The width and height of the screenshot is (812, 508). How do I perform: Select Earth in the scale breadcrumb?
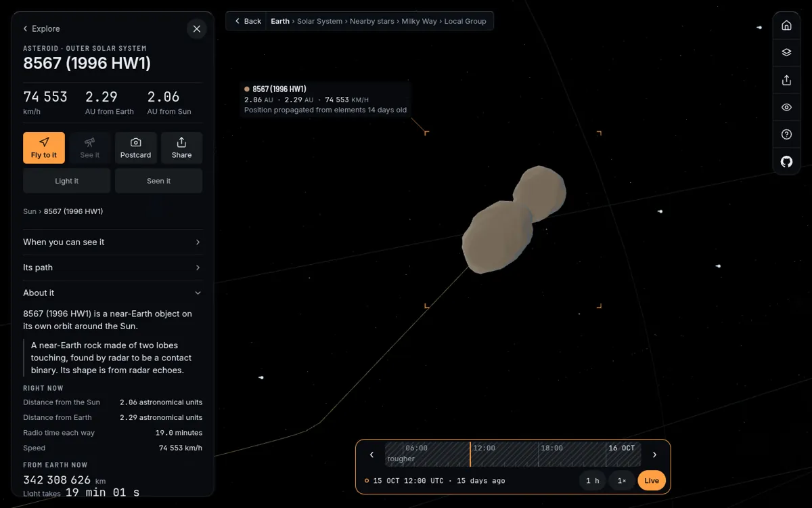coord(280,21)
